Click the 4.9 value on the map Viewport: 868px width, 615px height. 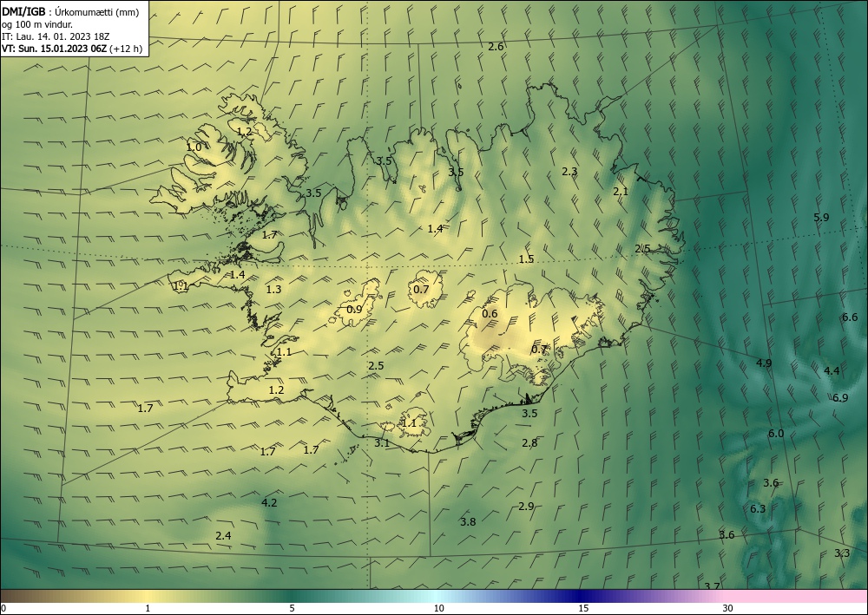coord(764,363)
